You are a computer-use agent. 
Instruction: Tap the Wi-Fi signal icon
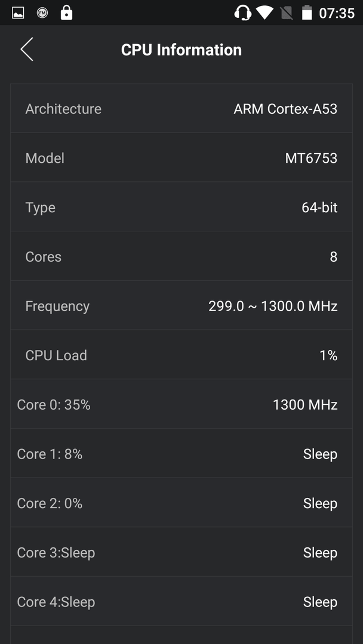tap(264, 13)
